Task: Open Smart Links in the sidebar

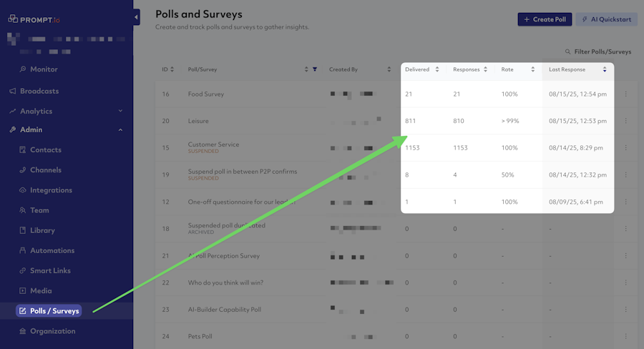Action: 50,270
